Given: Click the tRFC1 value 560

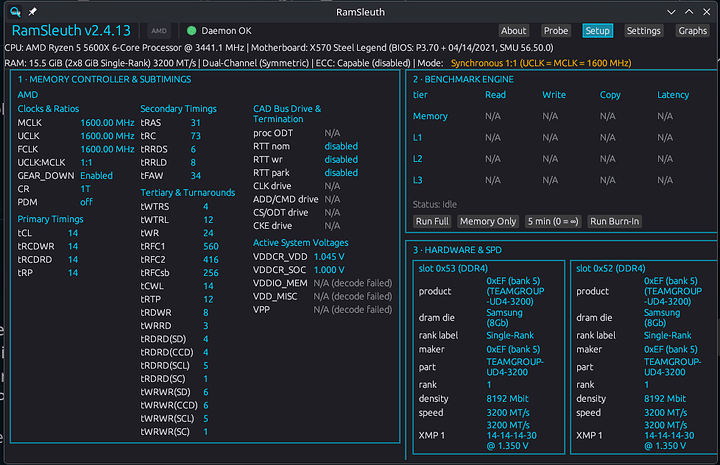Looking at the screenshot, I should pos(211,247).
